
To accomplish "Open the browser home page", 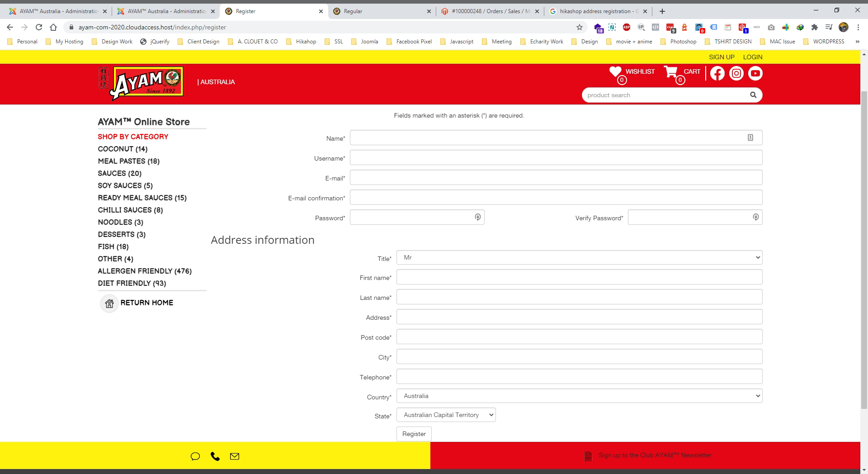I will 53,27.
